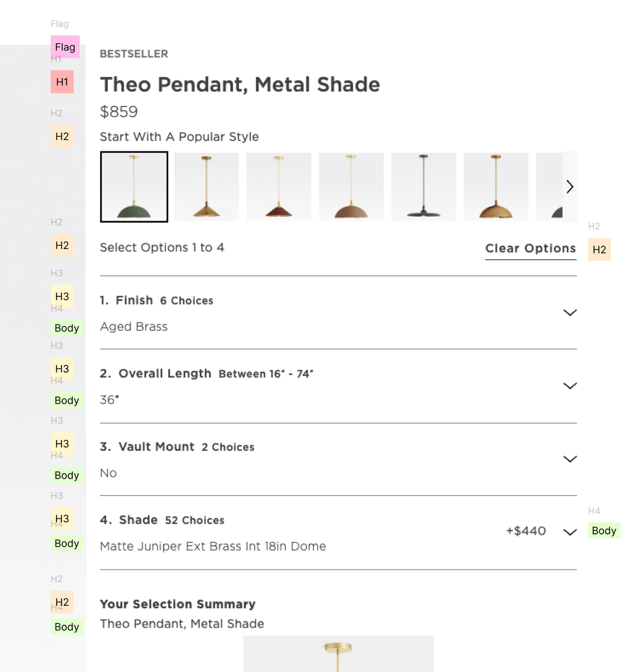Expand the Overall Length section
Screen dimensions: 639x672
click(x=570, y=385)
